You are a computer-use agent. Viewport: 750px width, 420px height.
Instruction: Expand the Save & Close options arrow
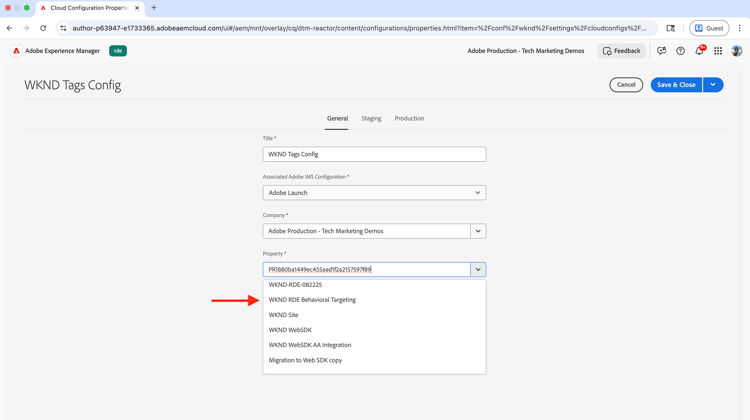pos(713,85)
